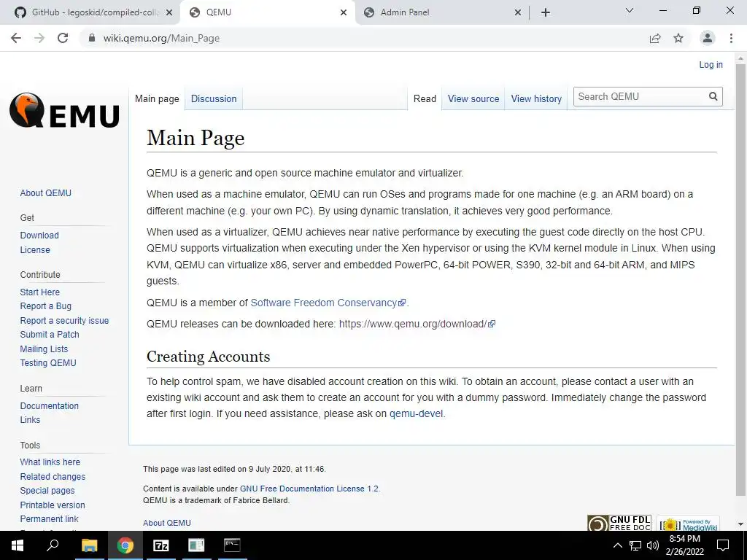The image size is (747, 560).
Task: Reload the page with the refresh icon
Action: coord(63,38)
